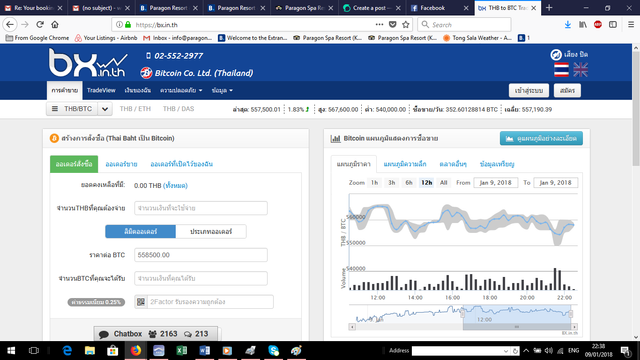Open Microsoft Edge from taskbar

pyautogui.click(x=67, y=351)
